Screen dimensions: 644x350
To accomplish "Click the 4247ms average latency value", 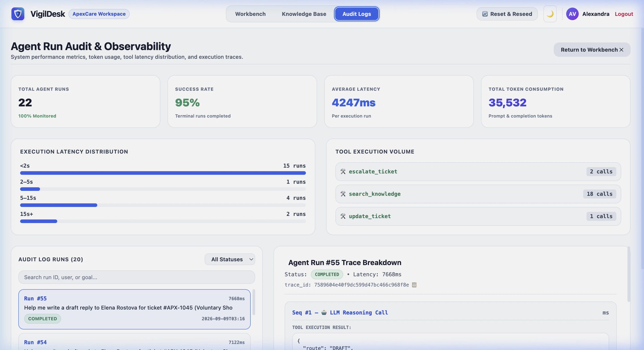I will [x=354, y=102].
